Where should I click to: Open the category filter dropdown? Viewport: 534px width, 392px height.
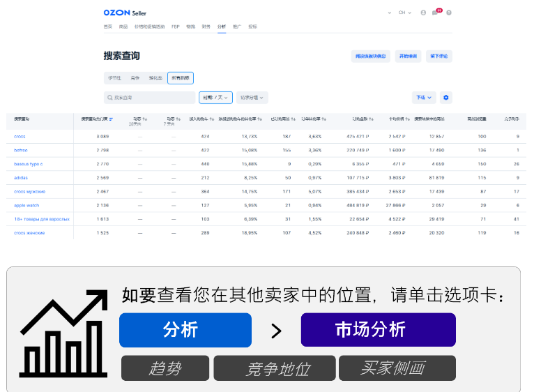(x=252, y=98)
